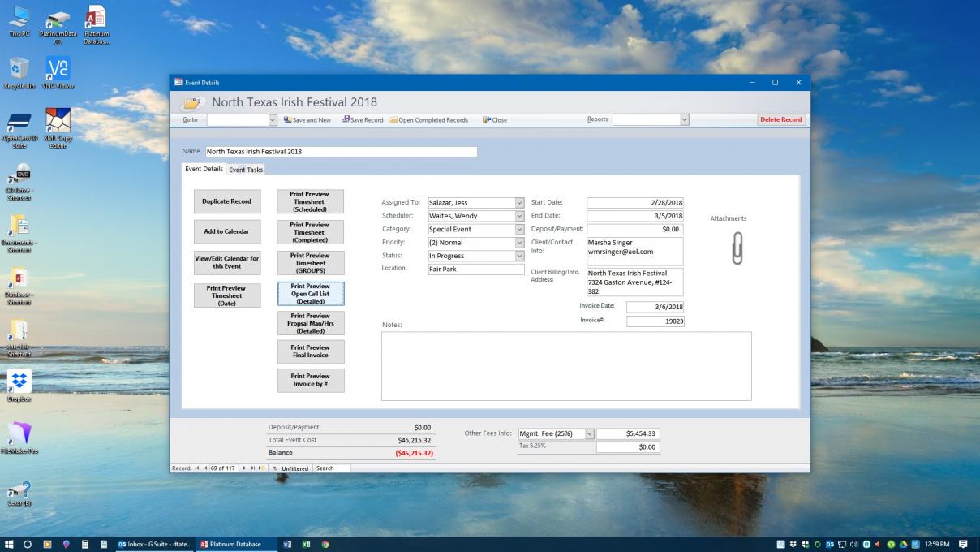This screenshot has width=980, height=552.
Task: Jump to the first record arrow
Action: (197, 468)
